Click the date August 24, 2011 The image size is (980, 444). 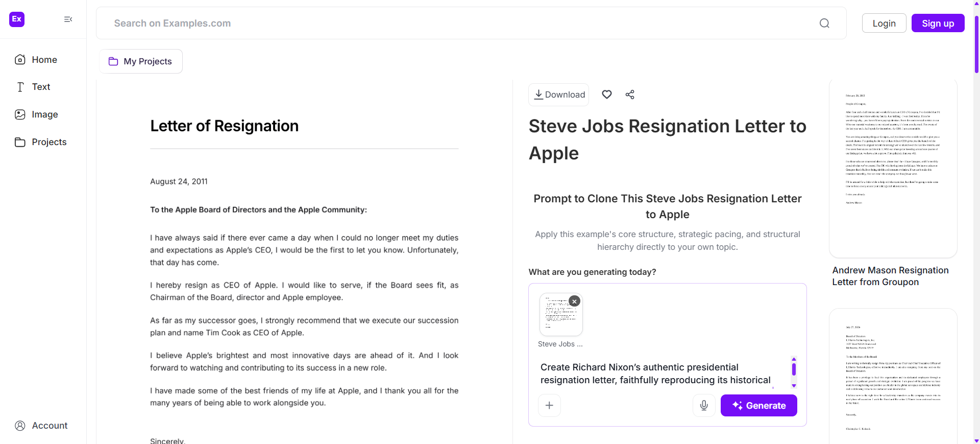[179, 181]
